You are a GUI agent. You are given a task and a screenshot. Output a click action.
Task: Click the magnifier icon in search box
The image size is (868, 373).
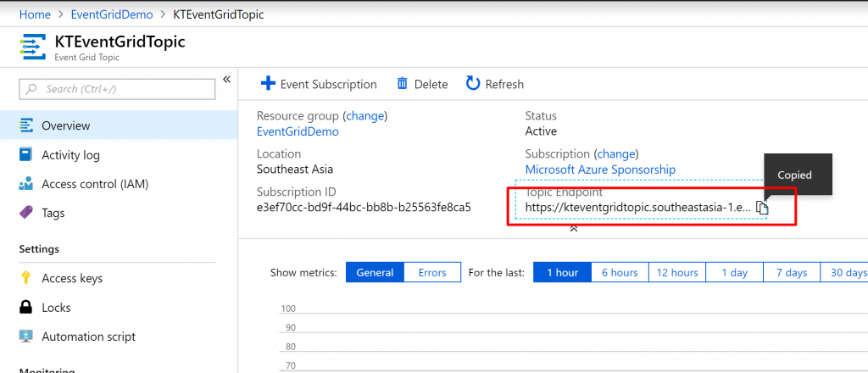point(31,89)
